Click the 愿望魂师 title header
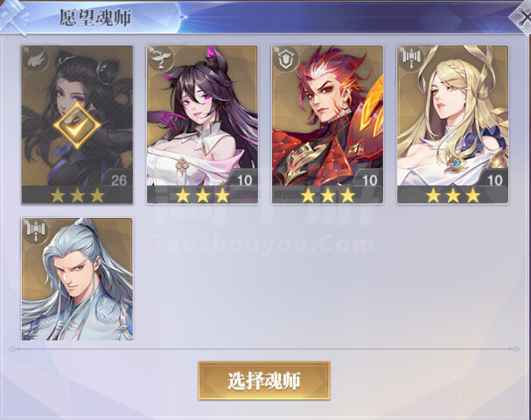This screenshot has height=420, width=531. tap(94, 17)
